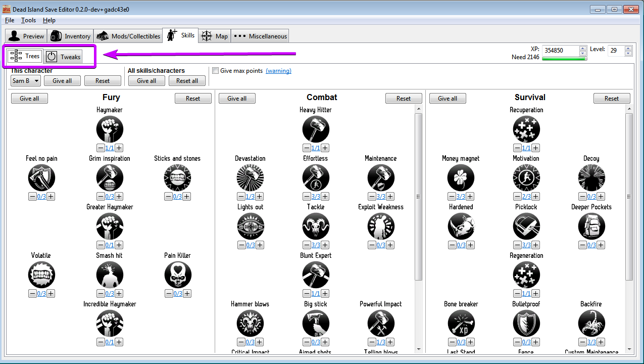
Task: Click the Motivation skill icon
Action: [x=526, y=177]
